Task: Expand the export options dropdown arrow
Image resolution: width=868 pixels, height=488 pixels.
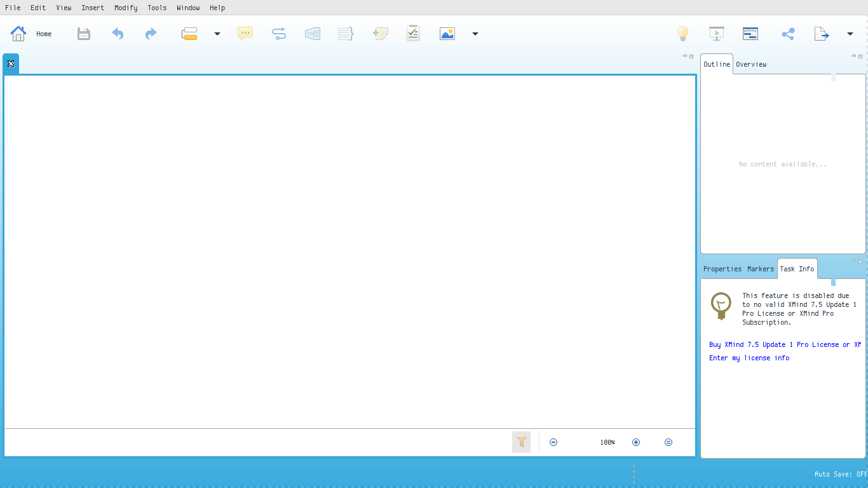Action: pyautogui.click(x=850, y=34)
